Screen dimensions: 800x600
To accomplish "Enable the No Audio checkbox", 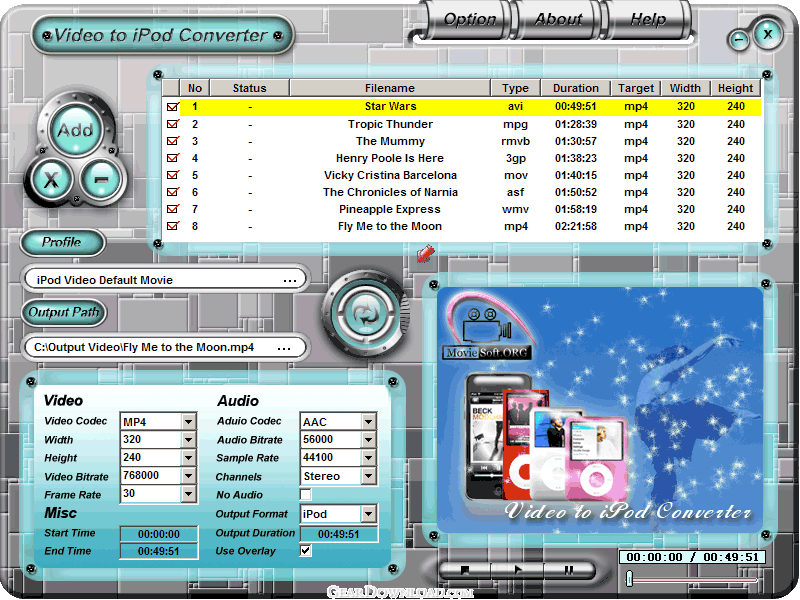I will (306, 494).
